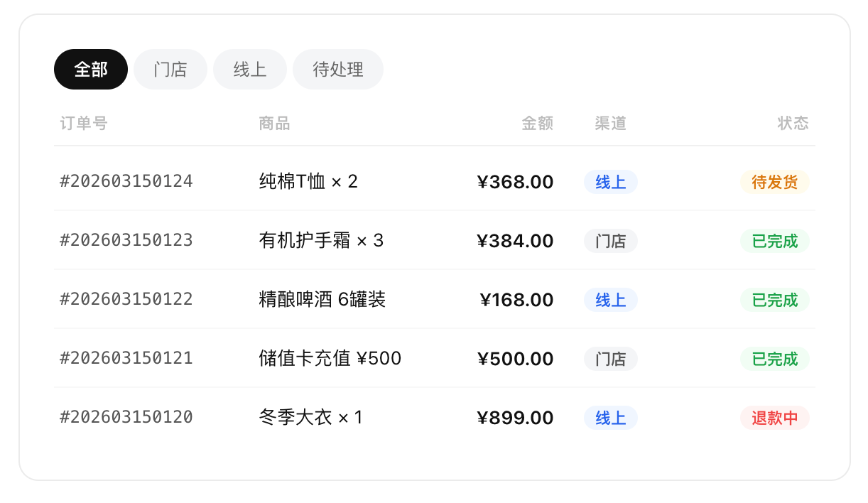This screenshot has height=503, width=868.
Task: Click the 渠道 column header
Action: (609, 123)
